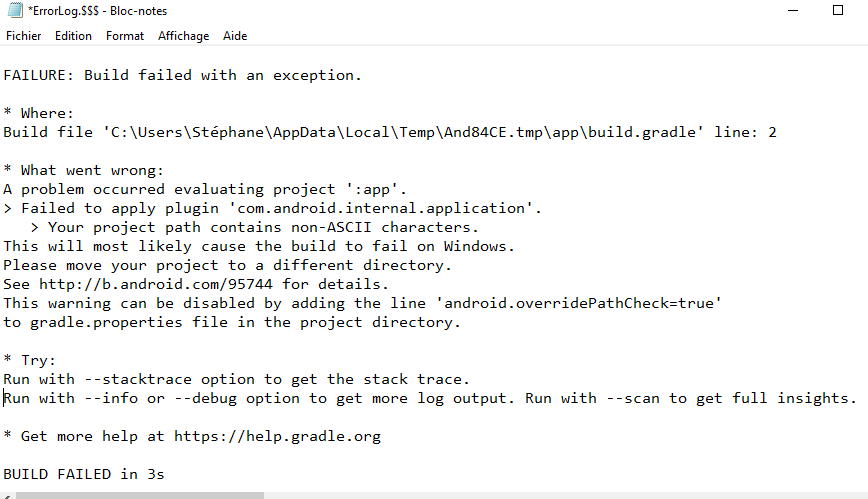Click the Notepad icon in title bar
This screenshot has height=499, width=868.
(15, 11)
